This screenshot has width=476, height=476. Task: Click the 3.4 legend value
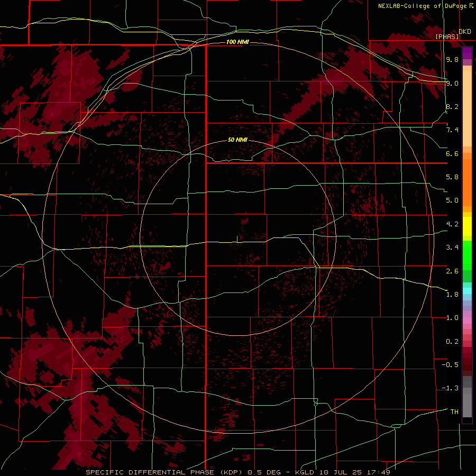click(x=452, y=248)
